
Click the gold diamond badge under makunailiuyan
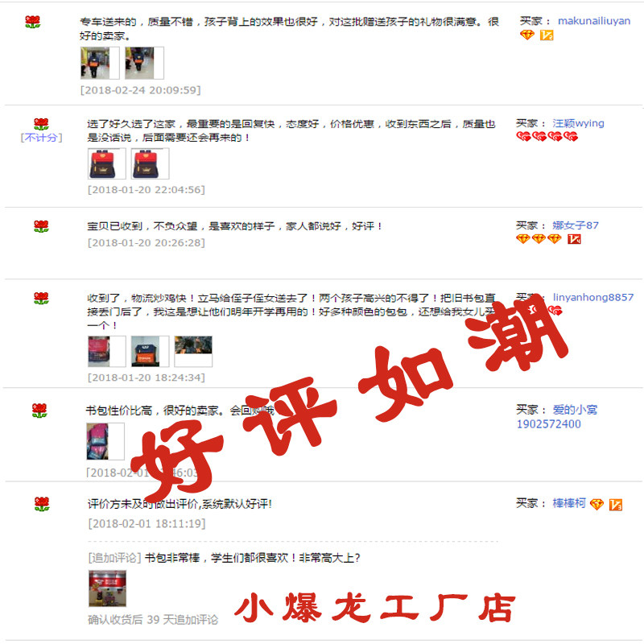click(x=527, y=35)
